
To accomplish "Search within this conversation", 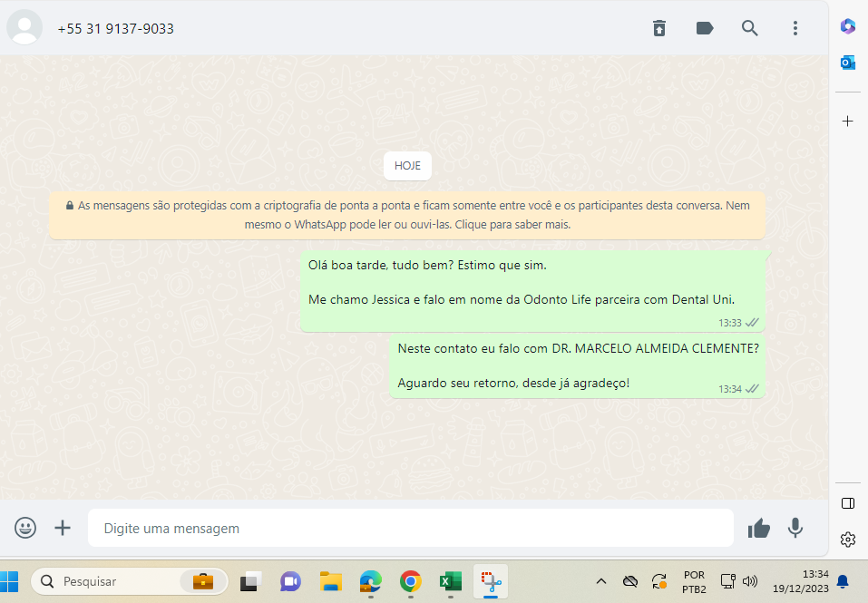I will tap(749, 28).
